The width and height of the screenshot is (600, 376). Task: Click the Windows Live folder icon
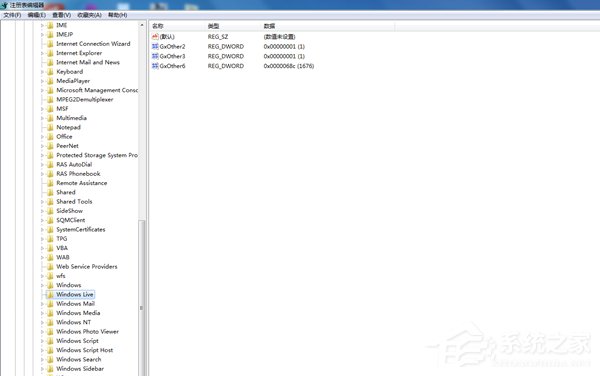pyautogui.click(x=50, y=295)
